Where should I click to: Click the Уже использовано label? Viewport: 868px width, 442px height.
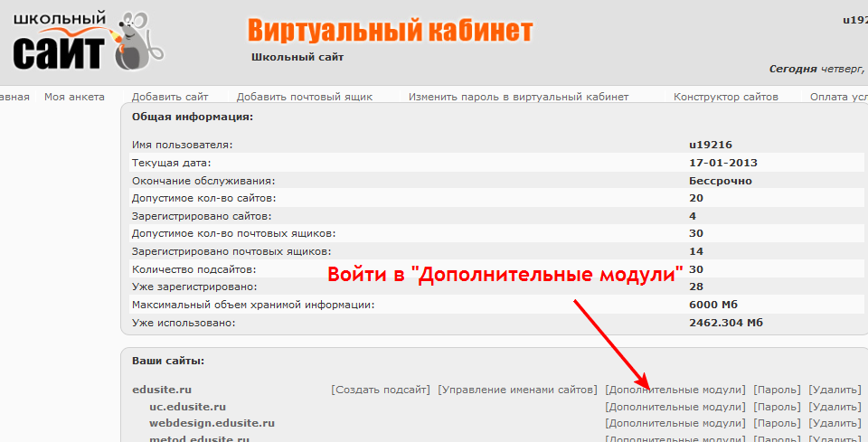(184, 323)
